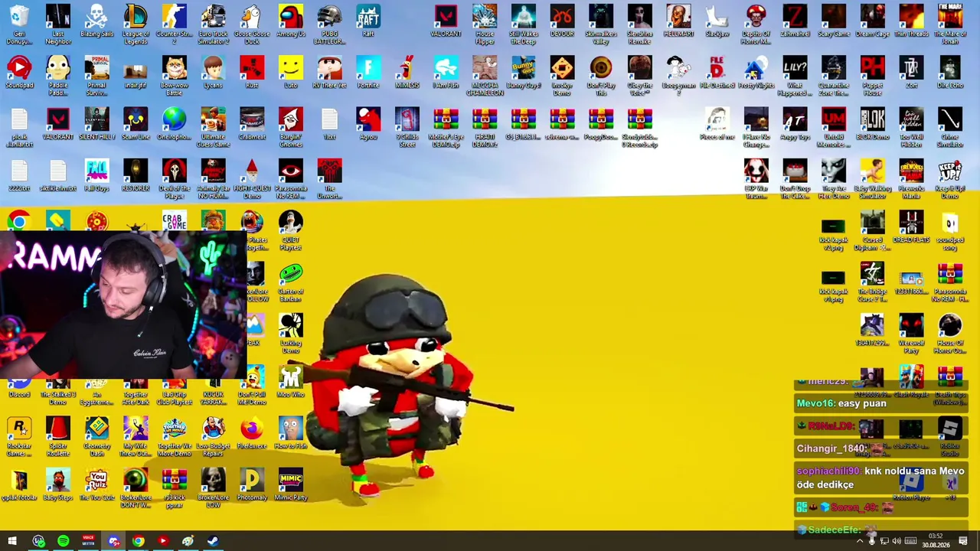
Task: Launch the Fall Guys icon
Action: pyautogui.click(x=96, y=175)
